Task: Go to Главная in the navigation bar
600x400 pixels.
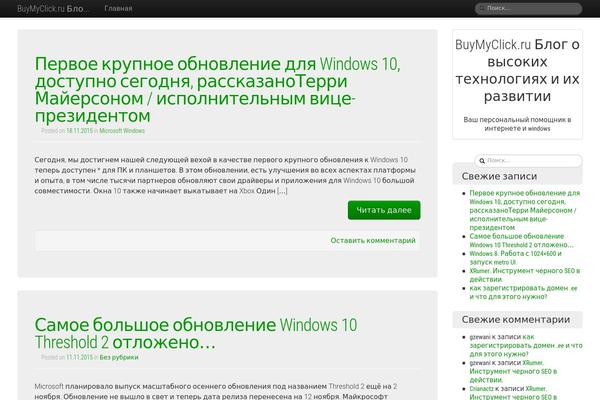Action: coord(118,8)
